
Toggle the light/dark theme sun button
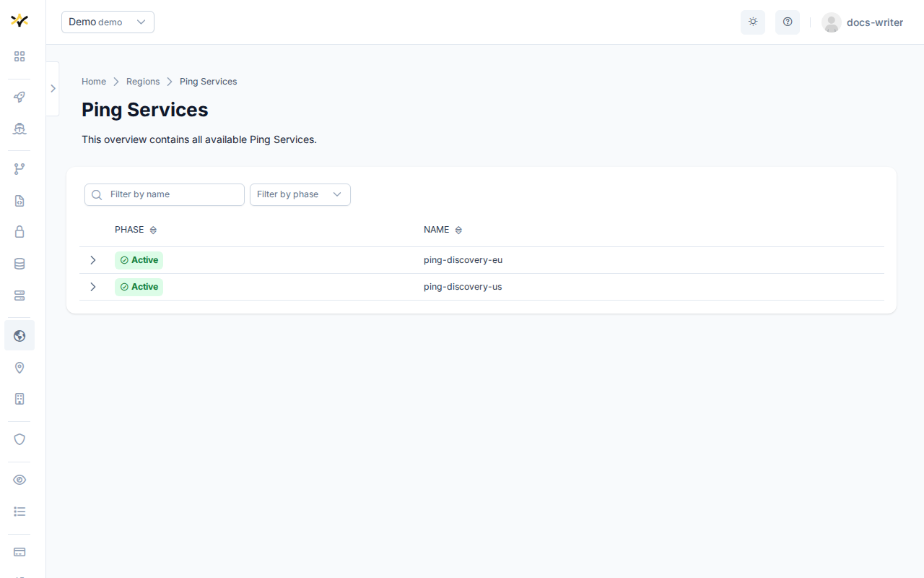click(x=753, y=22)
